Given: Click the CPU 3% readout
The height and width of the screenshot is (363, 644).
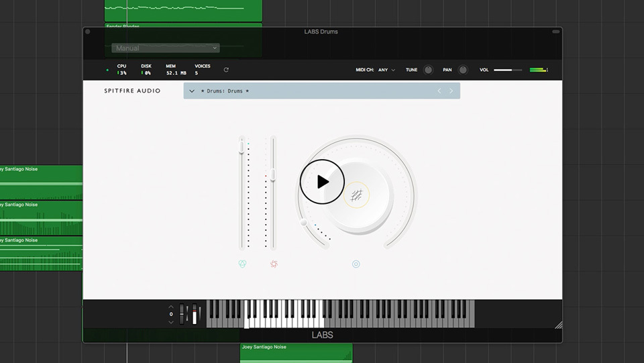Looking at the screenshot, I should (x=121, y=69).
